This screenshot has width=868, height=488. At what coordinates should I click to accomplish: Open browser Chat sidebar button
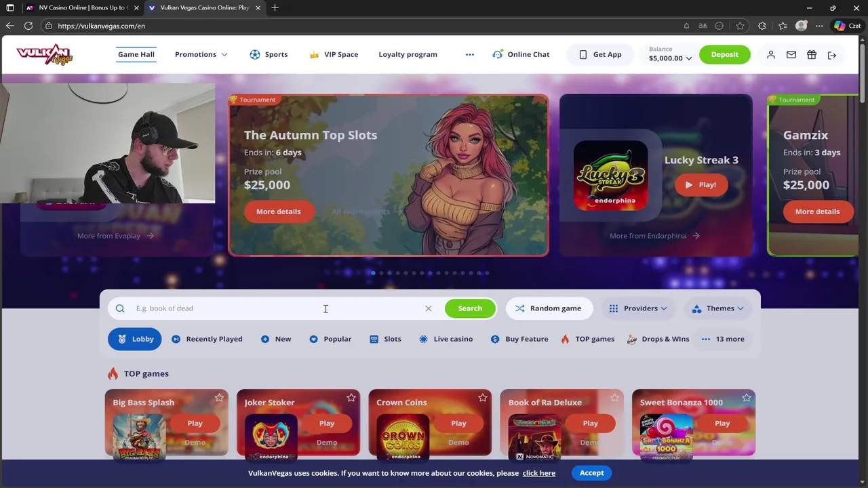(848, 26)
